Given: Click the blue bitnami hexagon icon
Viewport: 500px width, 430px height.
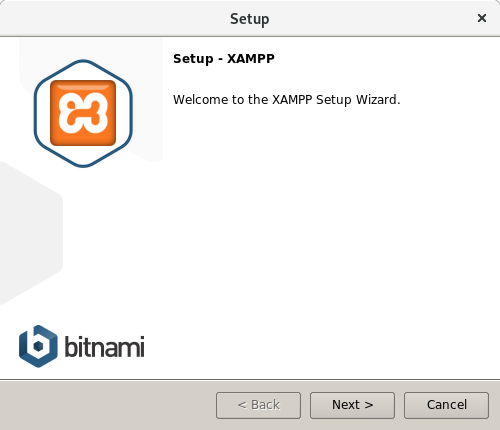Looking at the screenshot, I should (38, 346).
